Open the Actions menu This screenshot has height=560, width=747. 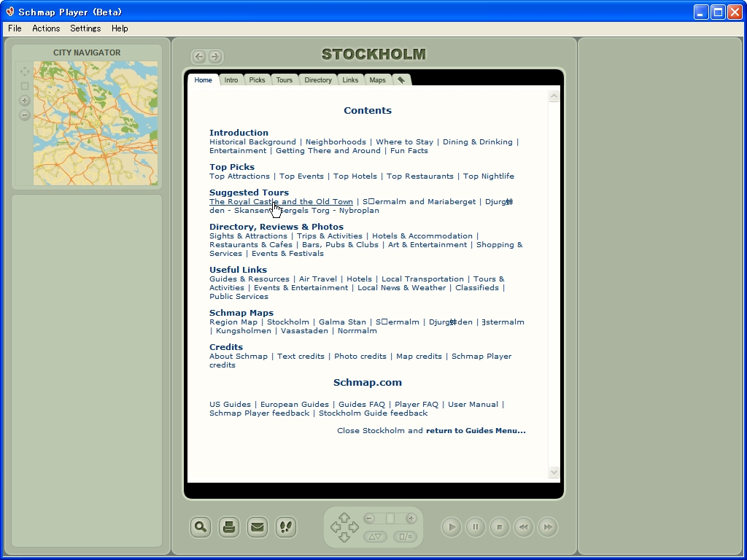tap(46, 28)
